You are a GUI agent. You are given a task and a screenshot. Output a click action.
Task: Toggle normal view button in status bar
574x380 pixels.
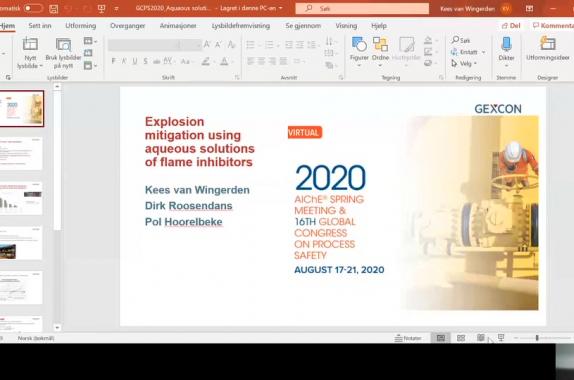441,338
